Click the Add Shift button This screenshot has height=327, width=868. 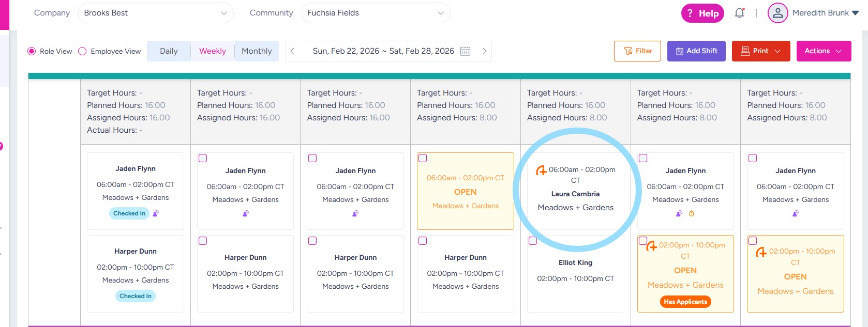click(696, 51)
